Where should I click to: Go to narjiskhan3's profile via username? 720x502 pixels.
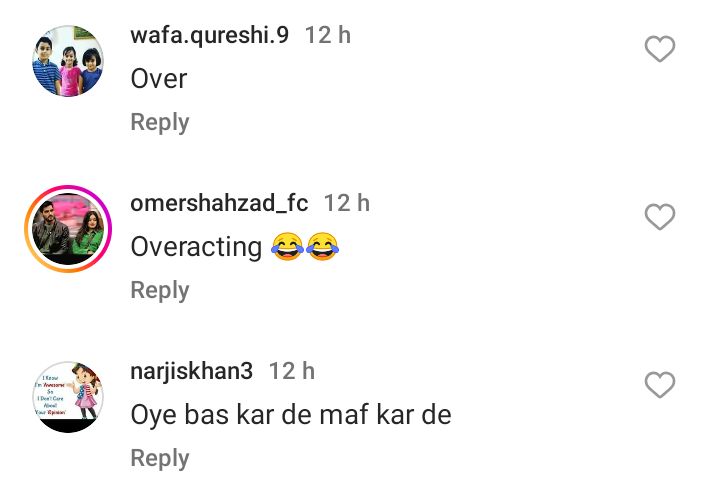(191, 371)
